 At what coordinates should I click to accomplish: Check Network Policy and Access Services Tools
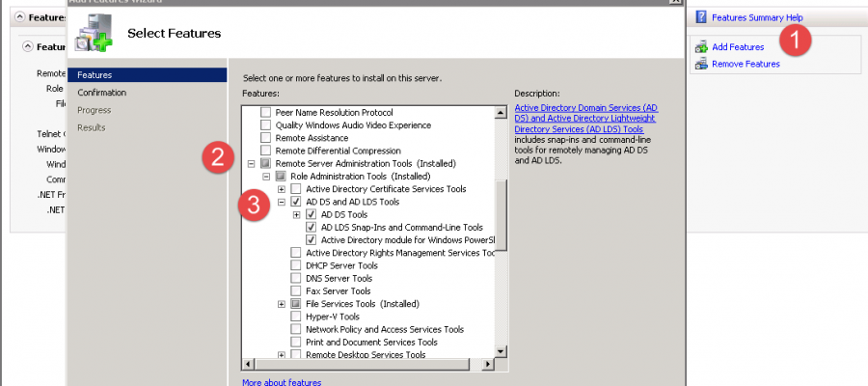pos(296,329)
